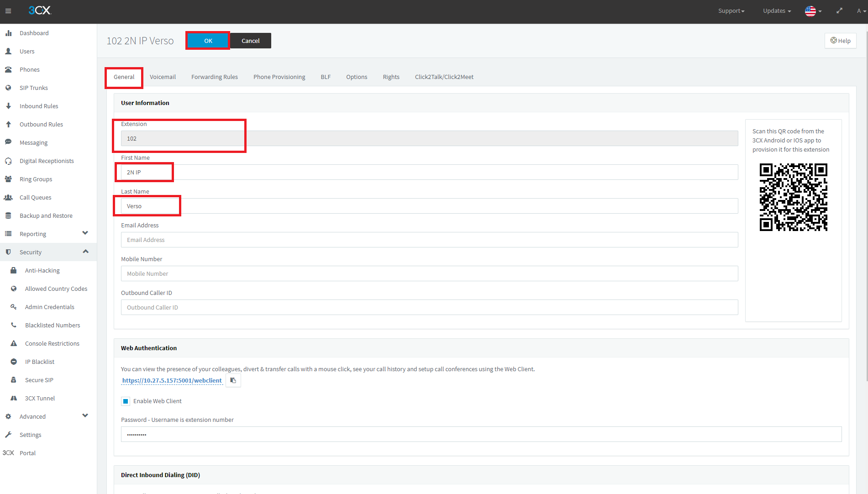
Task: Open the language flag dropdown
Action: click(x=813, y=11)
